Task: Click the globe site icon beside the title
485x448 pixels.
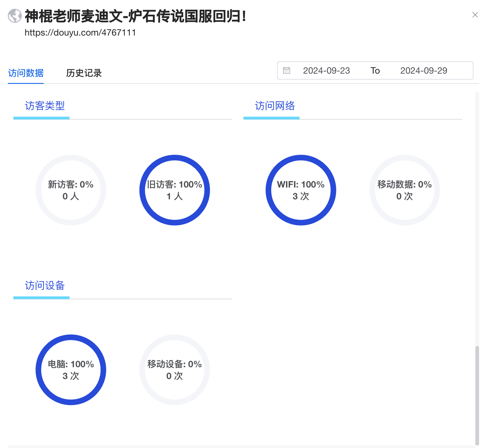Action: (x=15, y=16)
